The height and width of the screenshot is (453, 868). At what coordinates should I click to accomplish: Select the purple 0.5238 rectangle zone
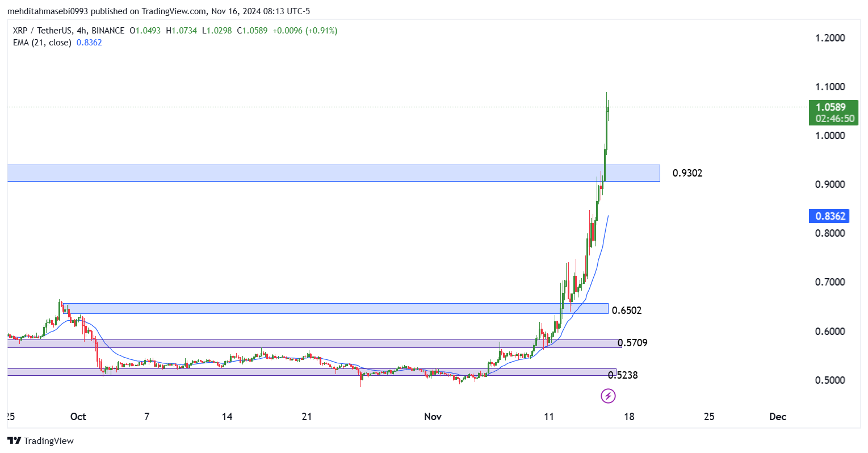tap(311, 372)
